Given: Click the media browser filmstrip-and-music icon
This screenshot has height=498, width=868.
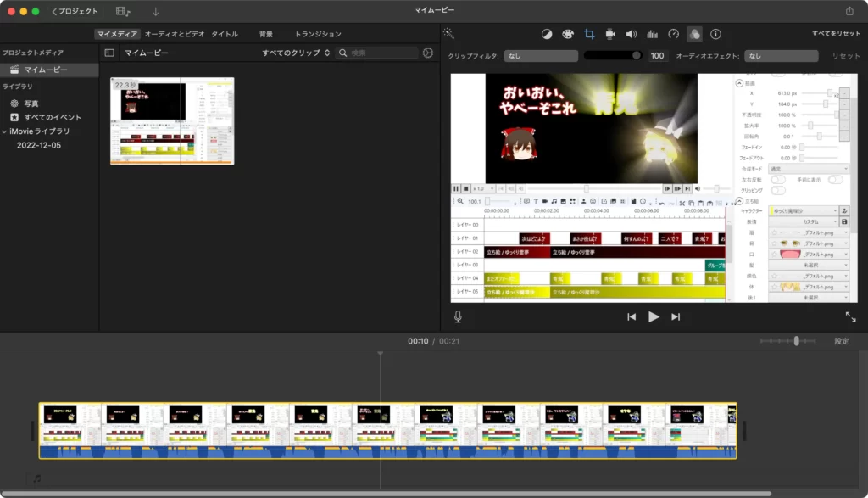Looking at the screenshot, I should [123, 11].
